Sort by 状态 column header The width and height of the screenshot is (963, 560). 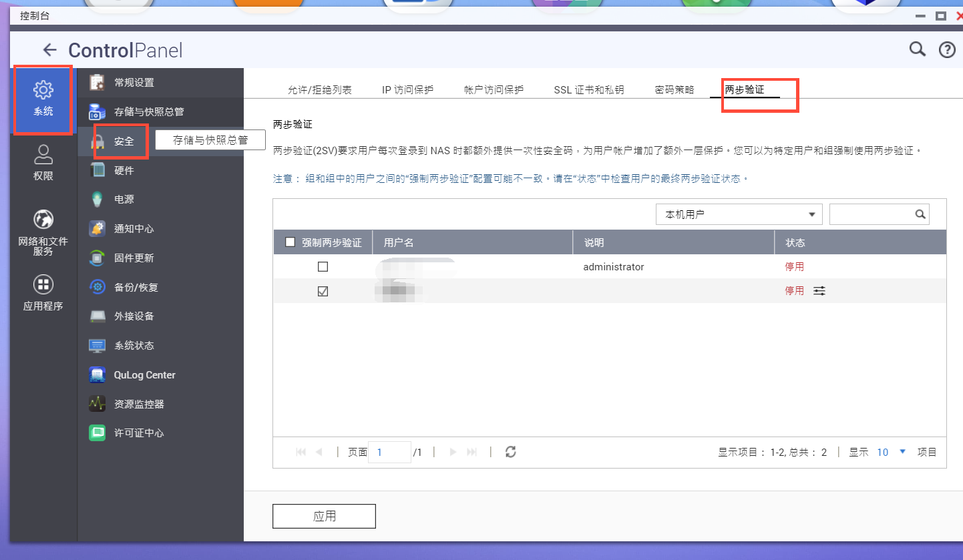861,242
